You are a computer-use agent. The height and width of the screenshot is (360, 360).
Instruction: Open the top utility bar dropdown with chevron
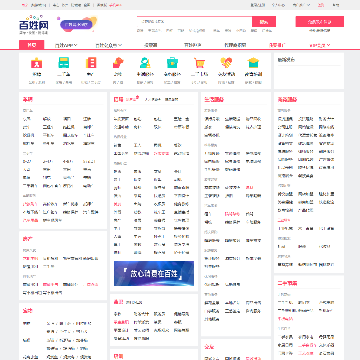pyautogui.click(x=301, y=5)
